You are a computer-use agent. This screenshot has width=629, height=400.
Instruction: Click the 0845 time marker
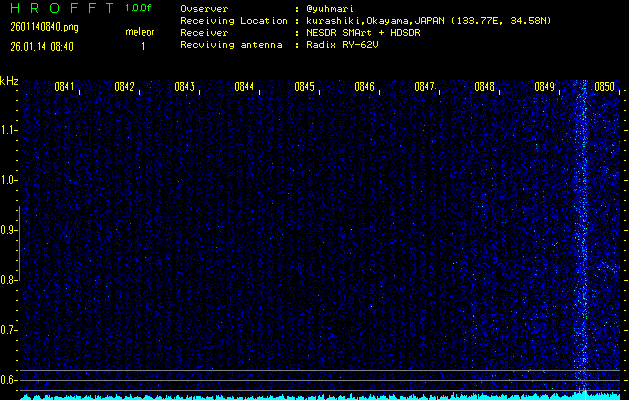coord(305,87)
